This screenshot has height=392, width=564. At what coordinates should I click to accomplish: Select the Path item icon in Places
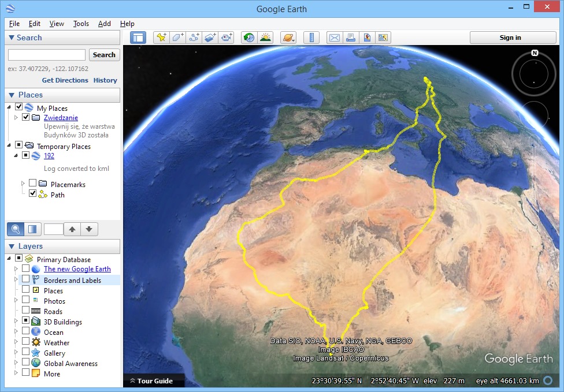[x=43, y=195]
